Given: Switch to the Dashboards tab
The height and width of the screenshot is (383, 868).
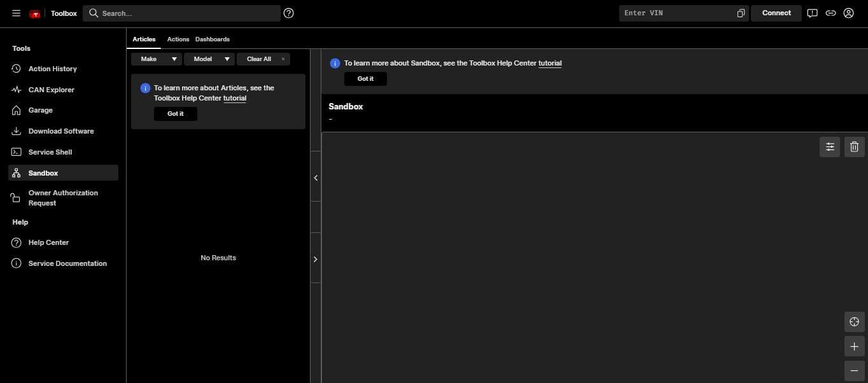Looking at the screenshot, I should coord(213,39).
